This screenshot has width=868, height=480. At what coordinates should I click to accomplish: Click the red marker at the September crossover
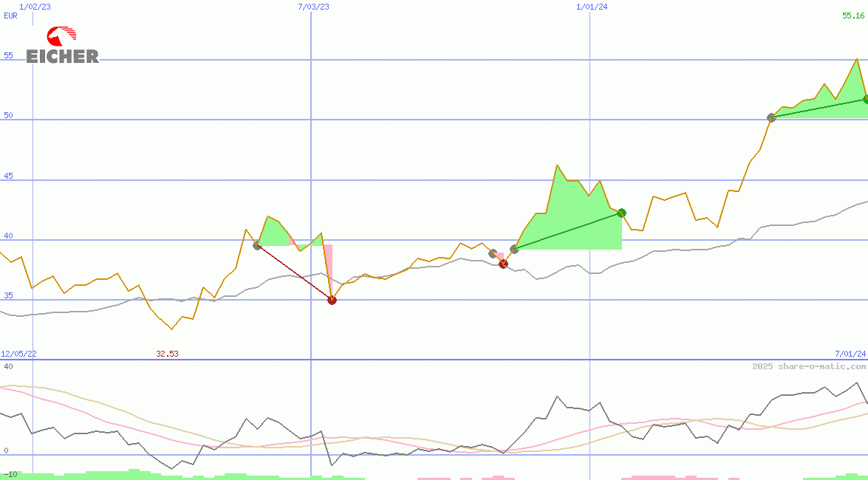(503, 264)
